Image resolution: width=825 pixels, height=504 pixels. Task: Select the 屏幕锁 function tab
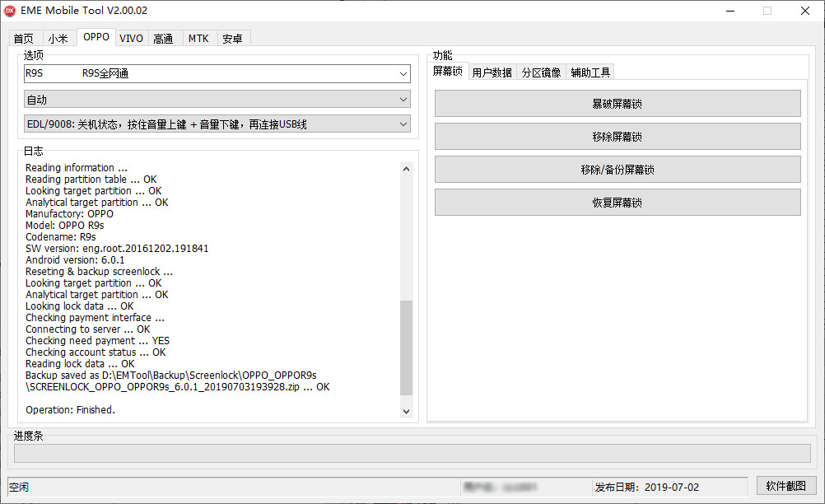pyautogui.click(x=448, y=71)
